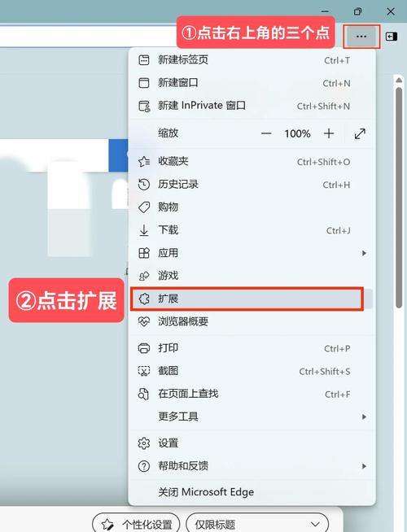The width and height of the screenshot is (407, 532).
Task: Open 历史记录 history entry
Action: tap(252, 185)
